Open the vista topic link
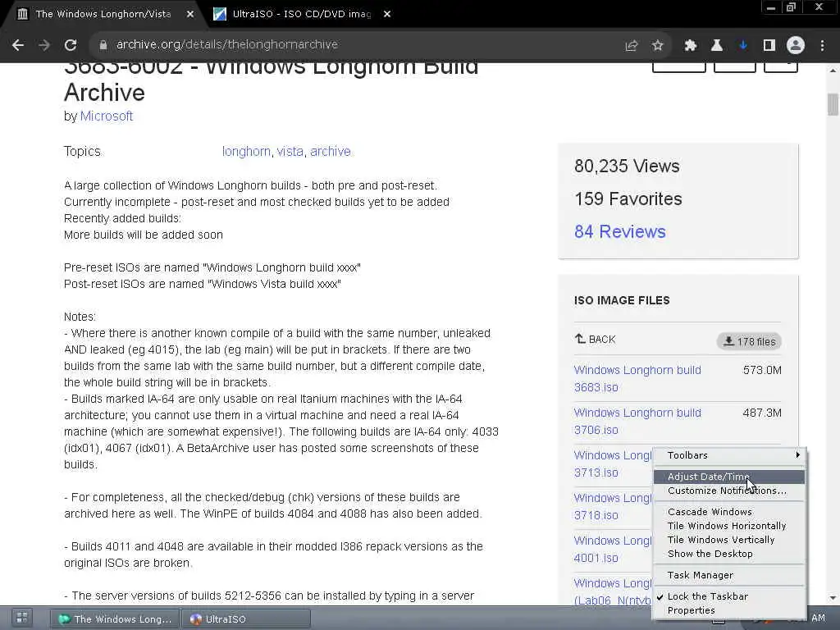Image resolution: width=840 pixels, height=630 pixels. click(x=290, y=152)
